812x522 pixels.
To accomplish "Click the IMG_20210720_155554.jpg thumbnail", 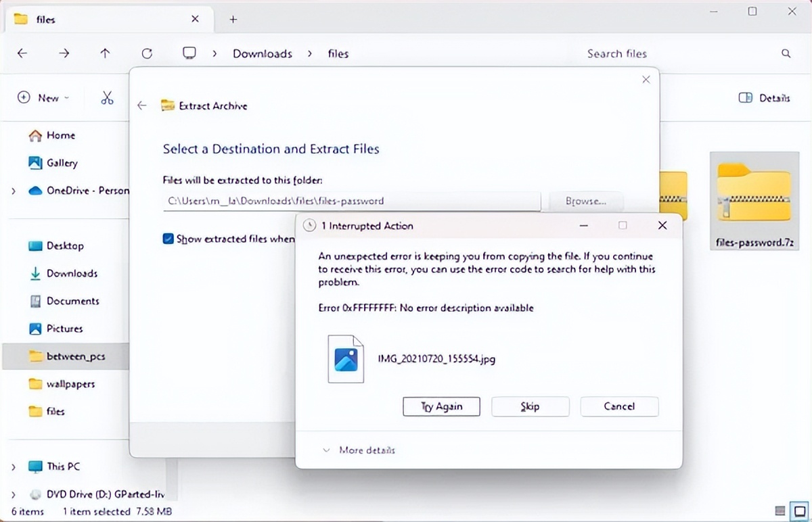I will pyautogui.click(x=346, y=359).
